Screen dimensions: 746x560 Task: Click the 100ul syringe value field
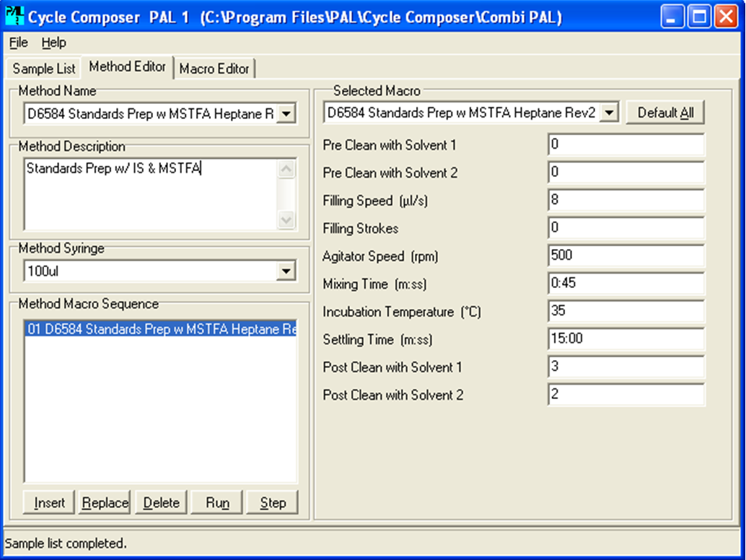[x=150, y=271]
